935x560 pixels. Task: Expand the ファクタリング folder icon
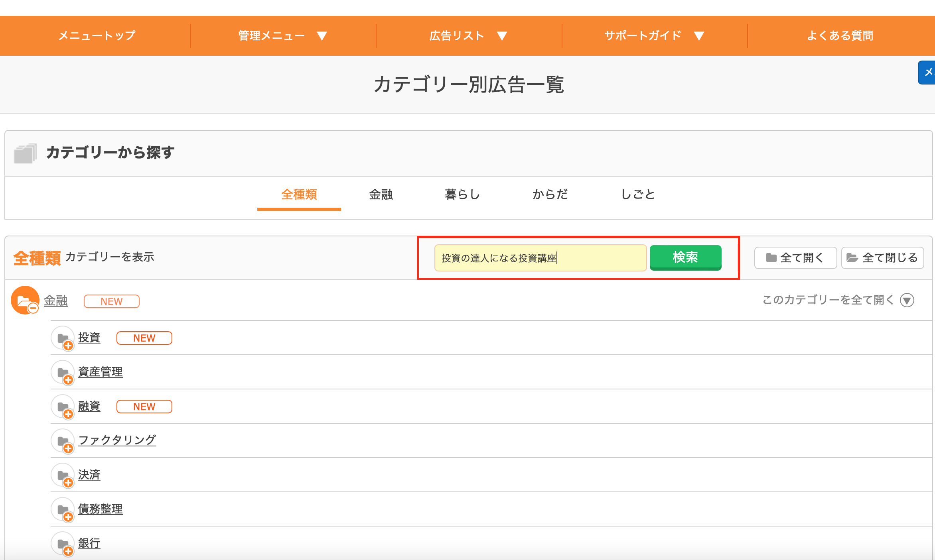point(63,441)
